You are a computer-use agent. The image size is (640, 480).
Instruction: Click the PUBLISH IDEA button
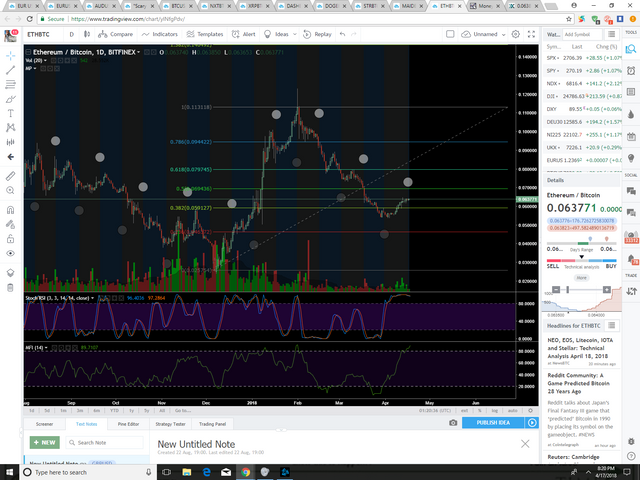point(493,422)
